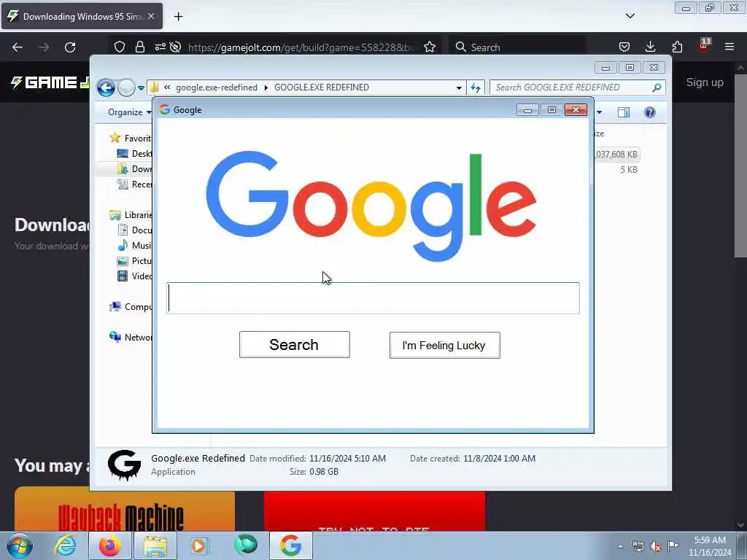Click the Google.exe Redefined details icon
Viewport: 747px width, 560px height.
tap(124, 464)
